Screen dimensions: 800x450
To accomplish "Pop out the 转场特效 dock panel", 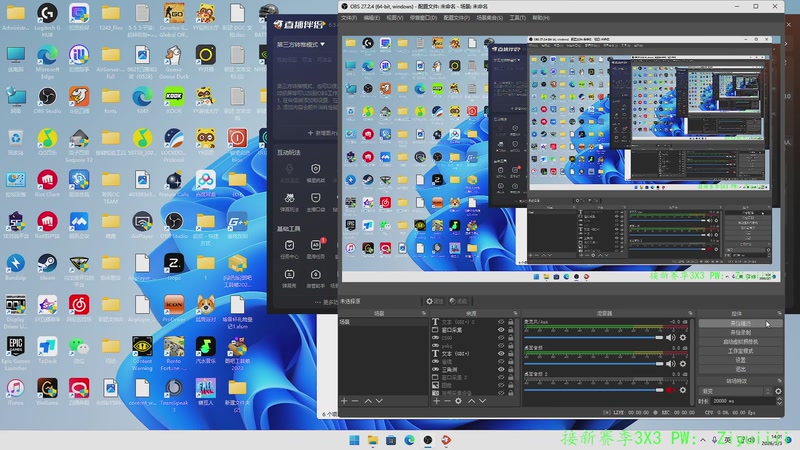I will coord(779,381).
